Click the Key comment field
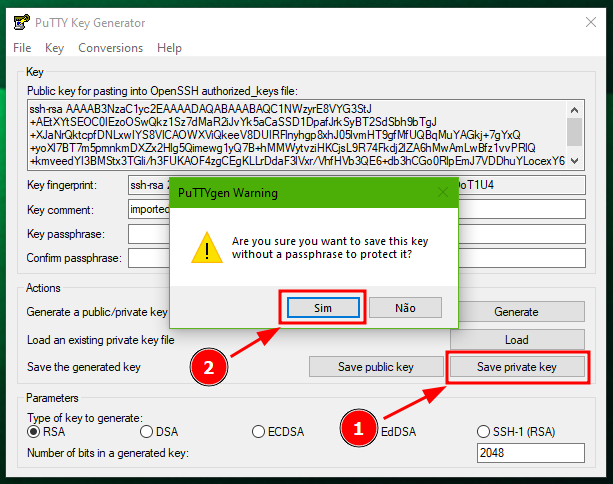 [x=357, y=209]
